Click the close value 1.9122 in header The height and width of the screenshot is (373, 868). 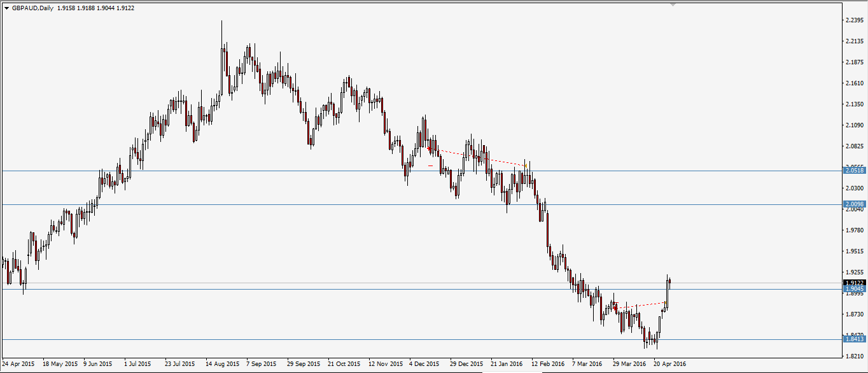click(x=125, y=8)
